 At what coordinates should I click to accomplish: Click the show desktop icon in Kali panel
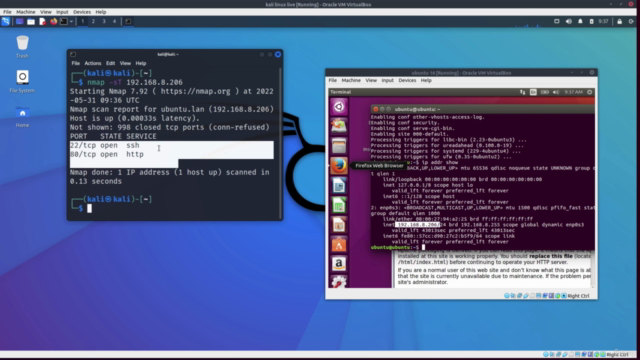point(19,21)
